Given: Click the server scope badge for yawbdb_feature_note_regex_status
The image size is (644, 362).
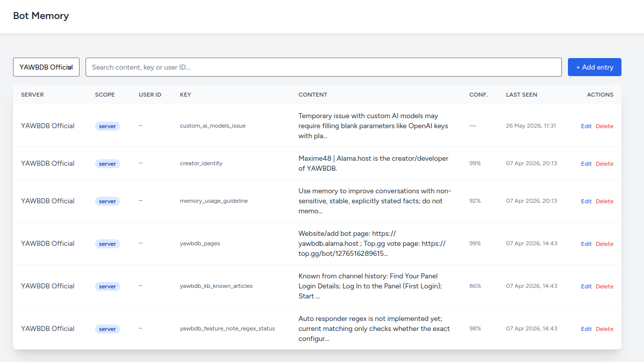Looking at the screenshot, I should [108, 329].
